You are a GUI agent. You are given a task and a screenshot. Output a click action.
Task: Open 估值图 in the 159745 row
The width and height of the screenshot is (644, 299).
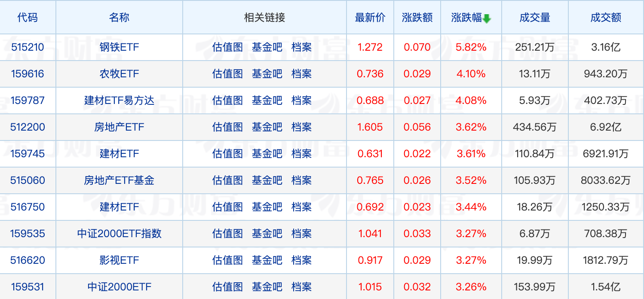point(228,154)
